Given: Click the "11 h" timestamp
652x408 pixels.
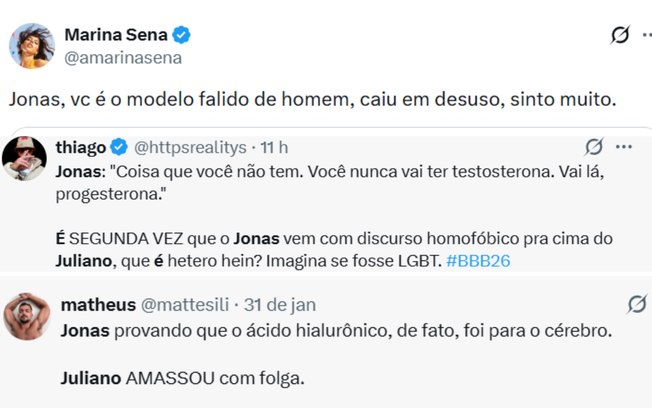Looking at the screenshot, I should pos(273,147).
